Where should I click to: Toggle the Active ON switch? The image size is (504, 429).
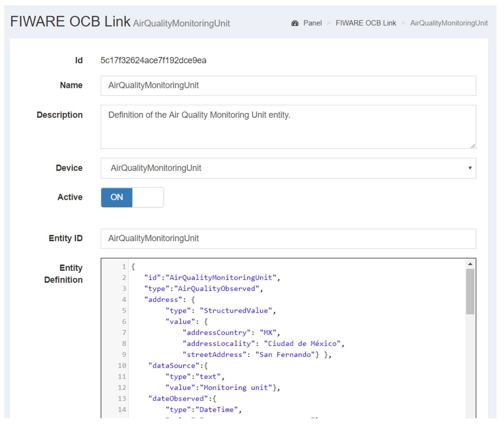[x=132, y=197]
